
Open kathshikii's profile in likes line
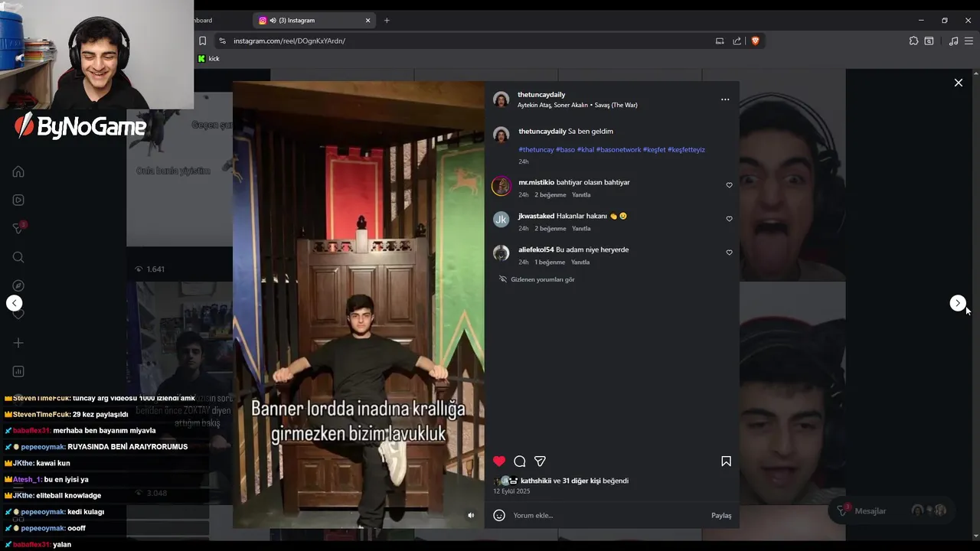(536, 481)
